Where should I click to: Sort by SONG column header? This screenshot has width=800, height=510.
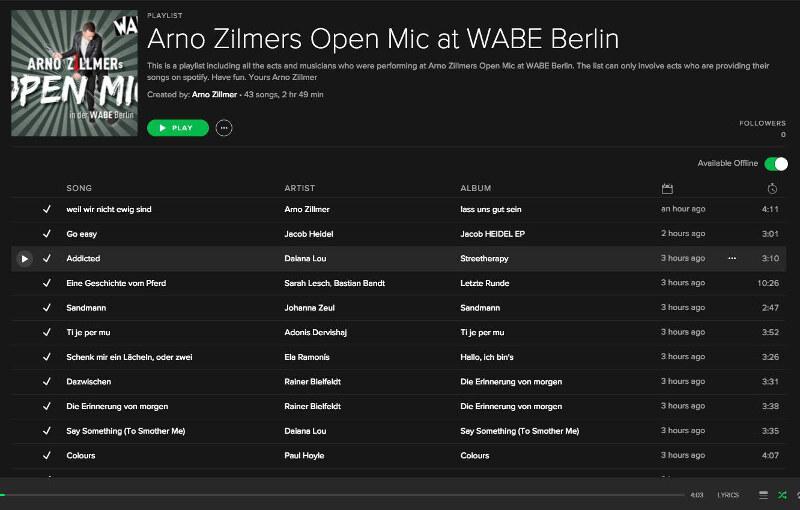point(79,188)
